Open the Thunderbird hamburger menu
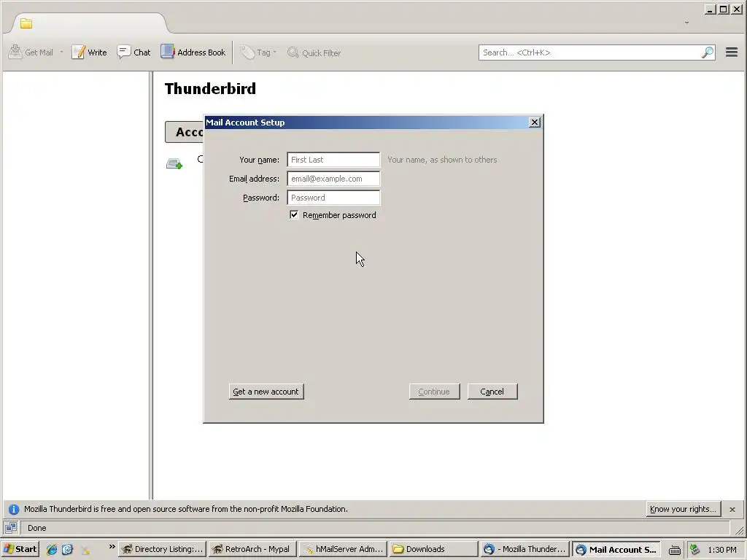This screenshot has width=747, height=560. click(732, 52)
